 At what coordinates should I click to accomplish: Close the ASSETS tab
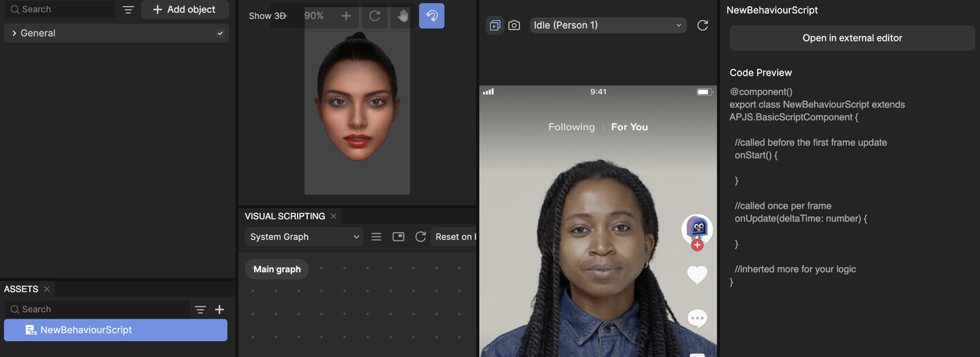point(46,289)
